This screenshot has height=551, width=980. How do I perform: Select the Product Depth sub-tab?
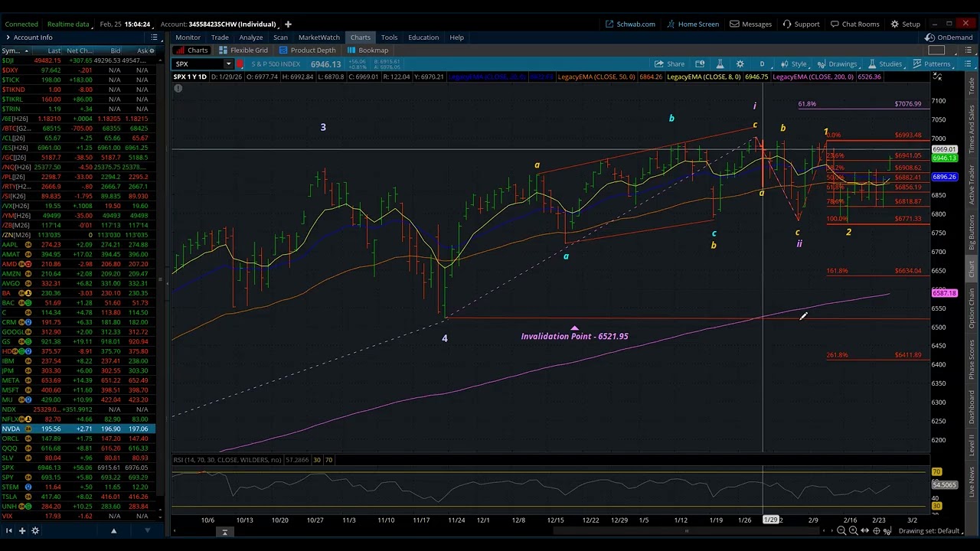[x=306, y=51]
